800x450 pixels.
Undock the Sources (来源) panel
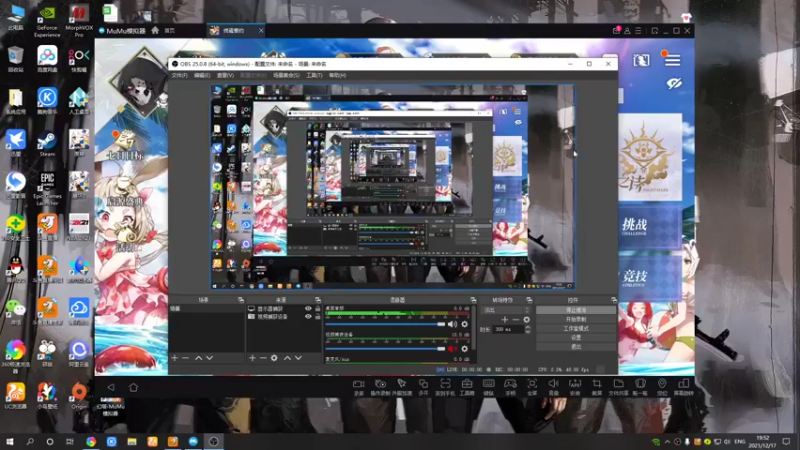317,300
